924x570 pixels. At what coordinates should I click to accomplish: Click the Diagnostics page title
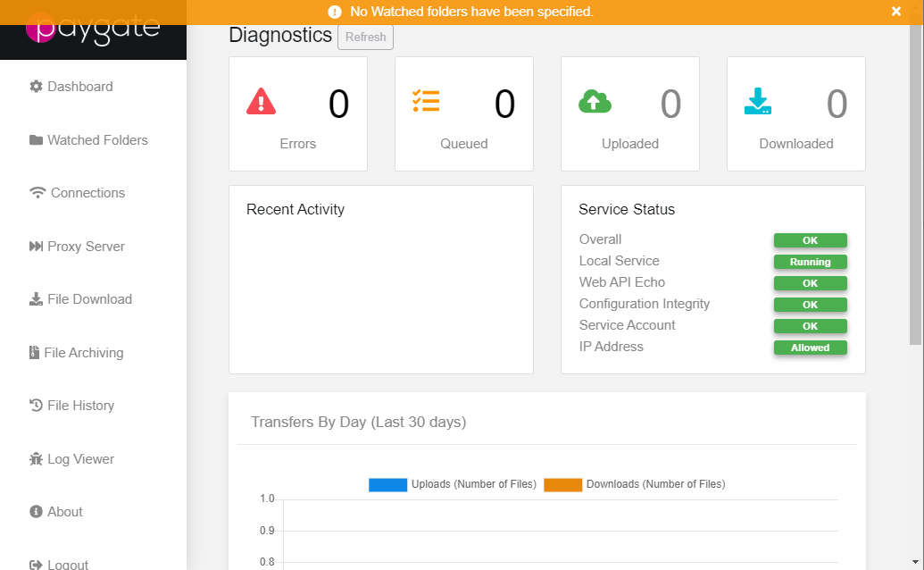coord(280,36)
